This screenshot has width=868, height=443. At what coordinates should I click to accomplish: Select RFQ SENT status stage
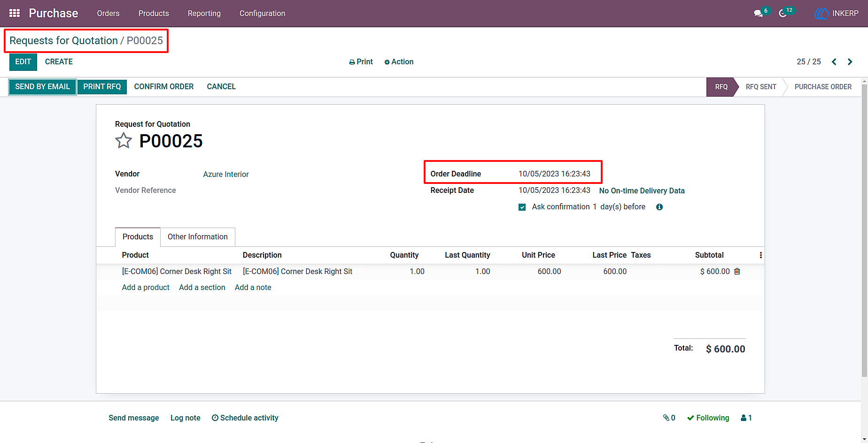click(x=761, y=87)
